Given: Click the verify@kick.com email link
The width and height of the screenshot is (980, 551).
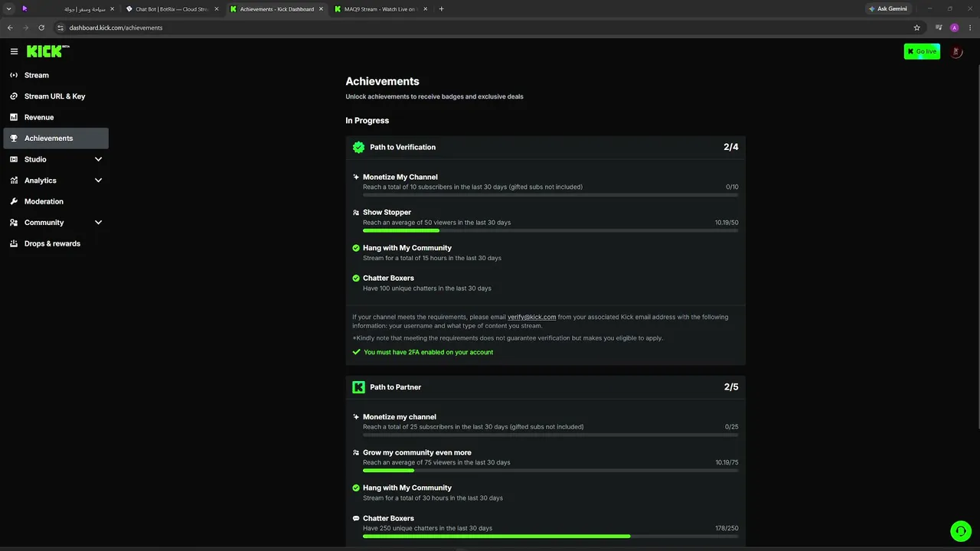Looking at the screenshot, I should (x=531, y=317).
